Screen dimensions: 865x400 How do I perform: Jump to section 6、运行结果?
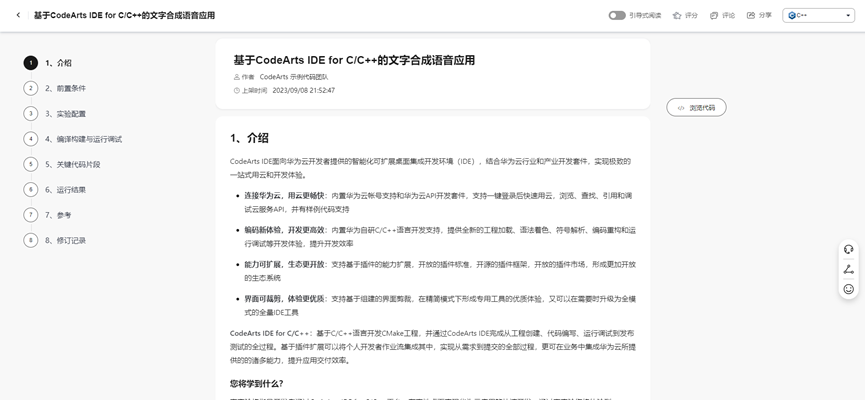(x=65, y=190)
